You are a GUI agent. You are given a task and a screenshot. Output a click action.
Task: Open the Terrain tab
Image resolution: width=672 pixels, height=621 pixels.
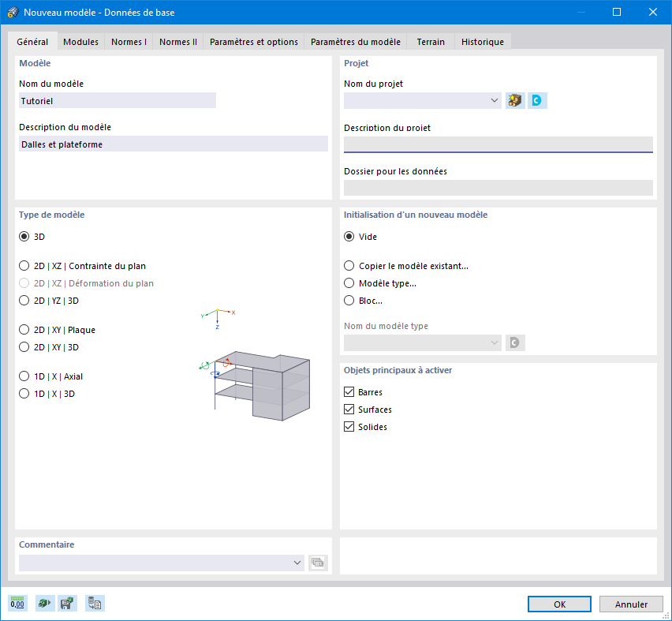click(x=431, y=42)
